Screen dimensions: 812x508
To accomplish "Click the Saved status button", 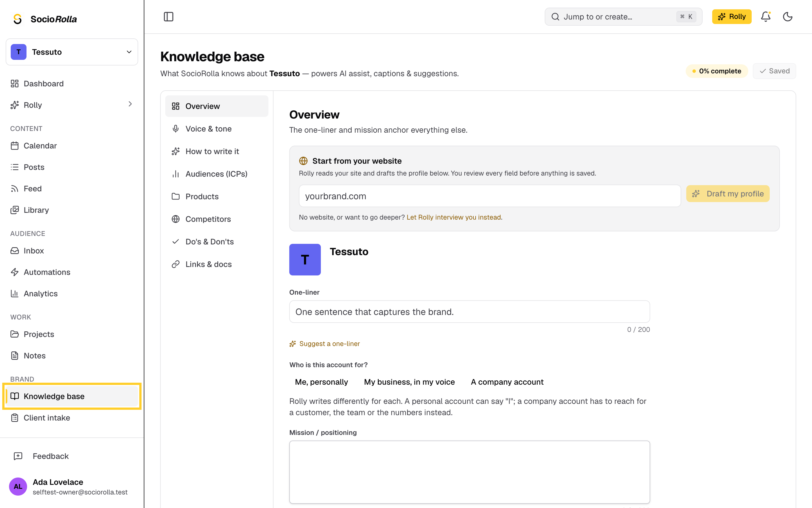I will (774, 71).
